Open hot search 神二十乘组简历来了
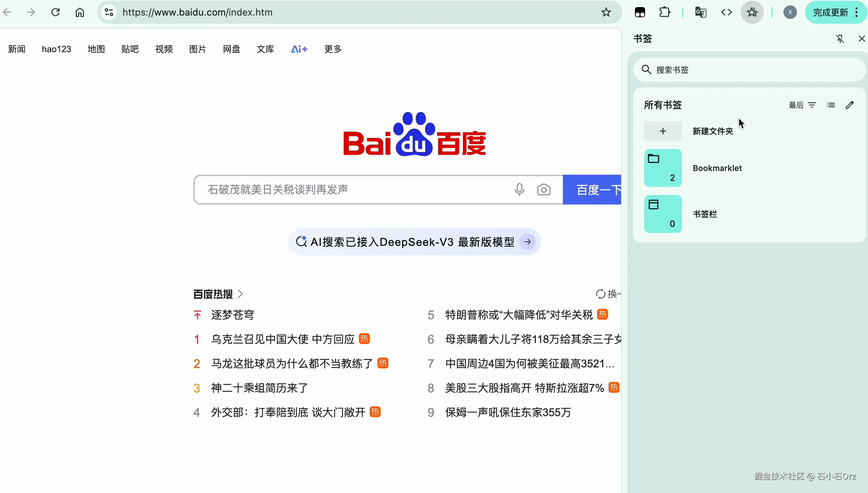This screenshot has width=868, height=493. 259,388
